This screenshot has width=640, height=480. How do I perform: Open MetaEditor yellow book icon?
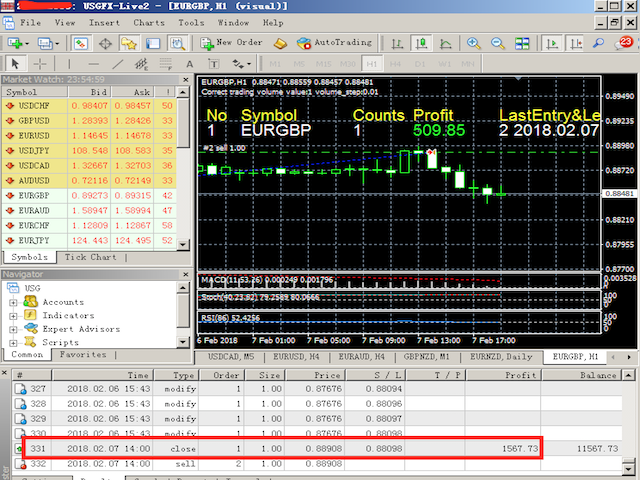(x=280, y=43)
